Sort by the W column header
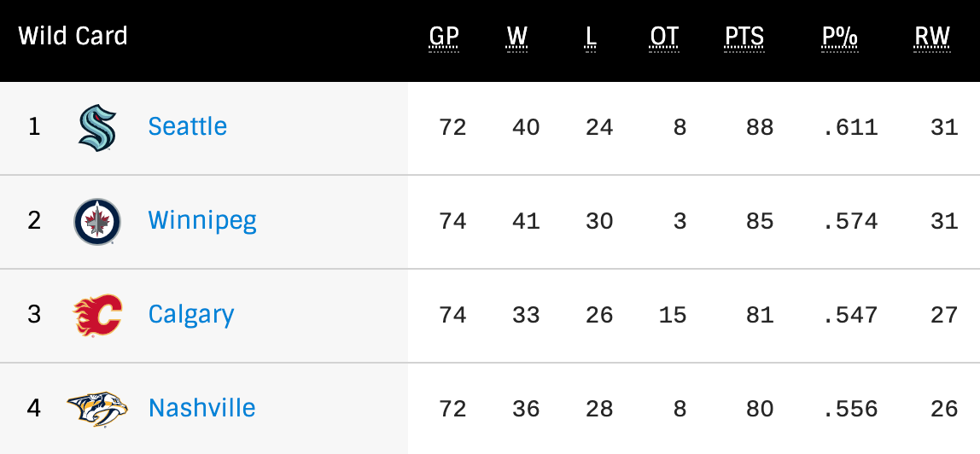980x454 pixels. 517,37
